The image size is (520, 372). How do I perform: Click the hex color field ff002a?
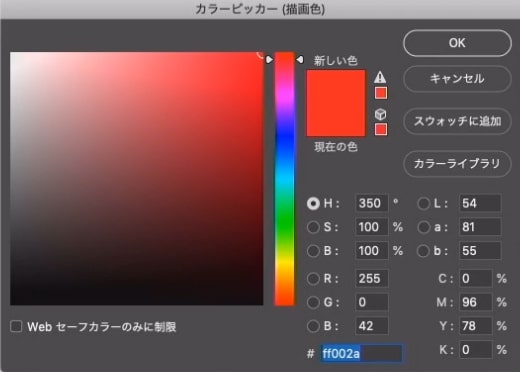(x=361, y=353)
